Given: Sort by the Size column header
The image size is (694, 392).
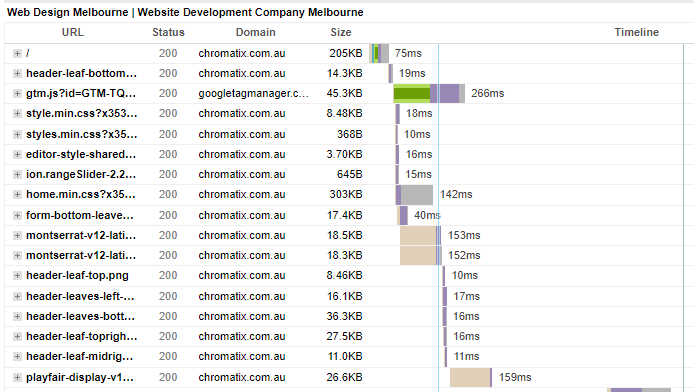Looking at the screenshot, I should pos(341,32).
